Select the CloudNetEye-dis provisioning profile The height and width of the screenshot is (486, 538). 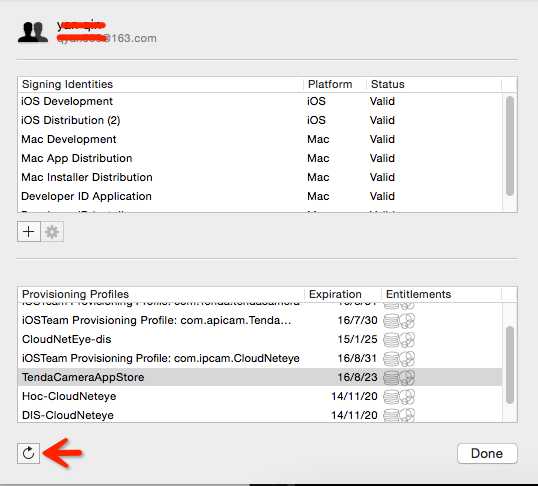pyautogui.click(x=260, y=339)
